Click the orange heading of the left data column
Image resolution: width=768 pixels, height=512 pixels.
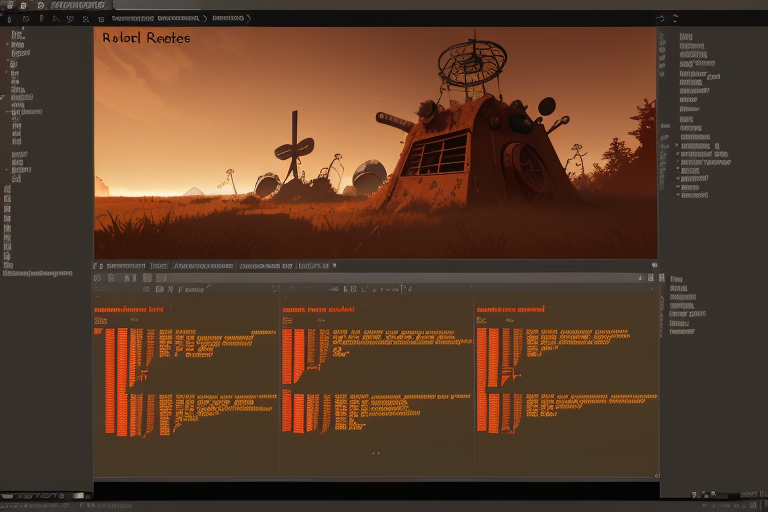click(128, 310)
